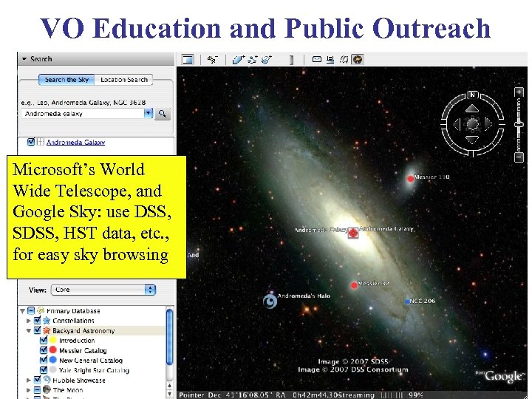This screenshot has height=399, width=532.
Task: Toggle the Primary Database checkbox
Action: [31, 310]
